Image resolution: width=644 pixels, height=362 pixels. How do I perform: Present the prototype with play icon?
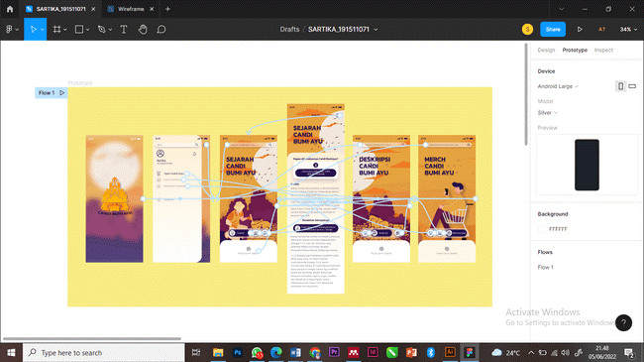click(x=580, y=29)
